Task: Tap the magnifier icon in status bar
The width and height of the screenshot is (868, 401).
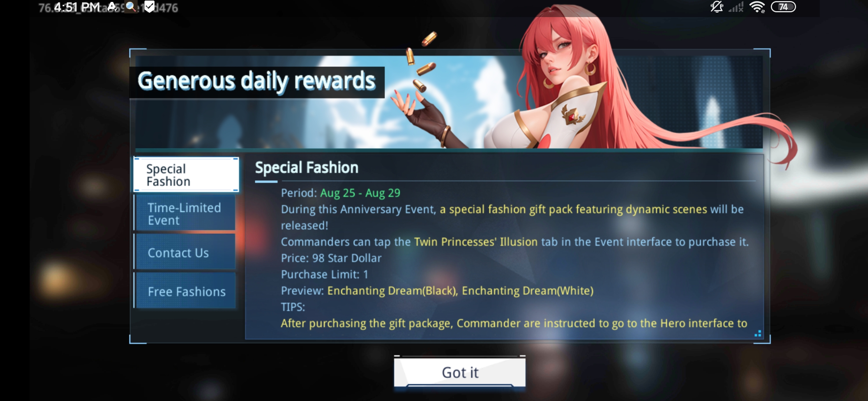Action: pyautogui.click(x=131, y=7)
